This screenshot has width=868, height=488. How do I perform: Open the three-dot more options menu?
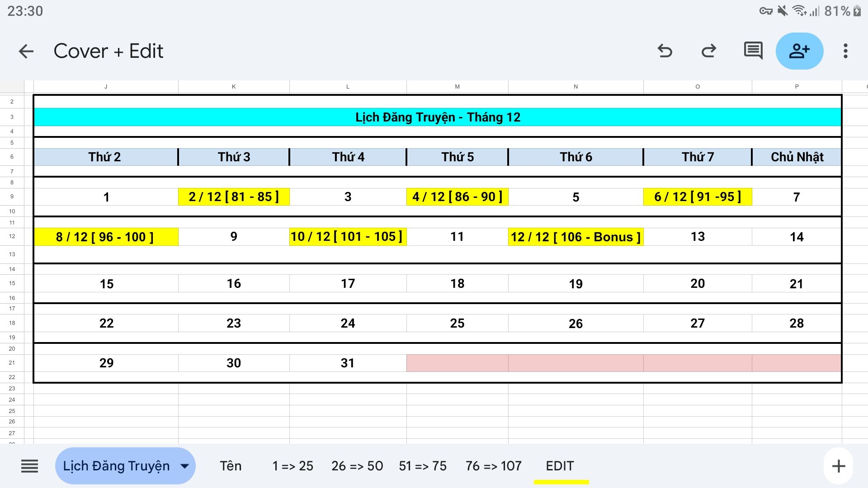tap(845, 51)
